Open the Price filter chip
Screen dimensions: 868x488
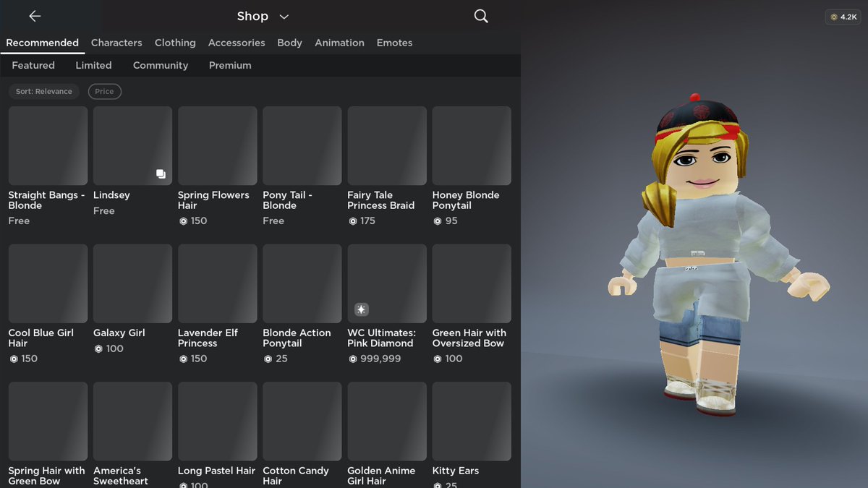click(104, 91)
